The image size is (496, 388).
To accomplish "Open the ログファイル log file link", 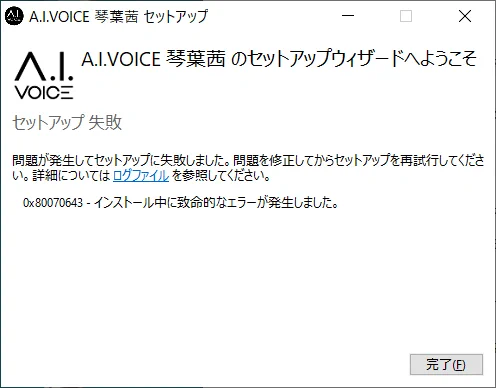I will 141,175.
